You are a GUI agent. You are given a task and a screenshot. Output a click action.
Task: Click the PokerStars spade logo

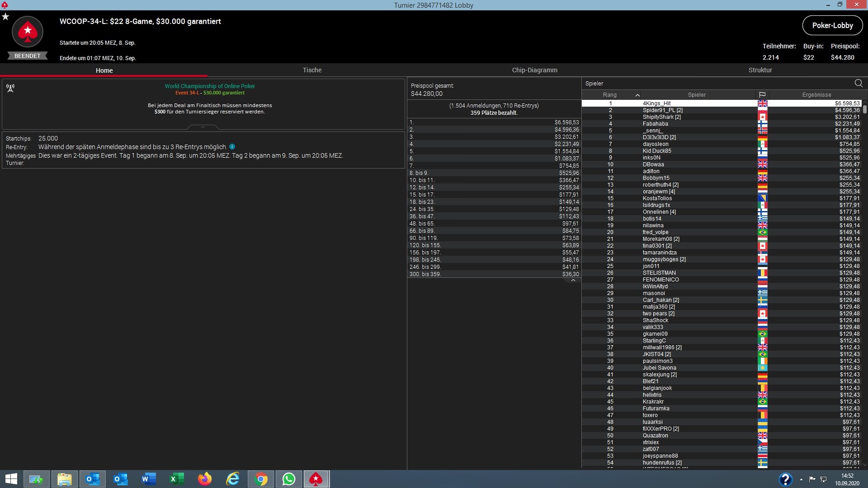click(x=28, y=32)
